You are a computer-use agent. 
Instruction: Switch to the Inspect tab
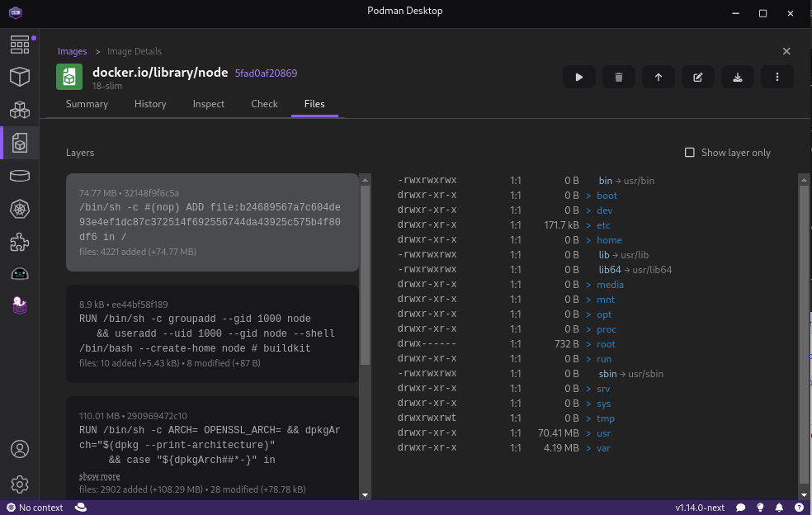208,104
